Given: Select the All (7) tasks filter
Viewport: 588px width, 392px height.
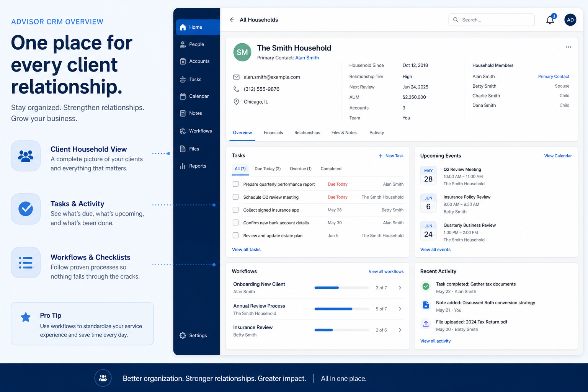Looking at the screenshot, I should (x=240, y=169).
